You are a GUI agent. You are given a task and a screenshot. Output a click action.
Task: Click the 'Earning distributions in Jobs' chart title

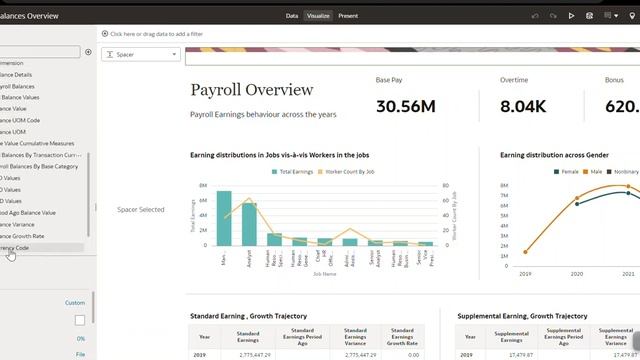tap(280, 155)
